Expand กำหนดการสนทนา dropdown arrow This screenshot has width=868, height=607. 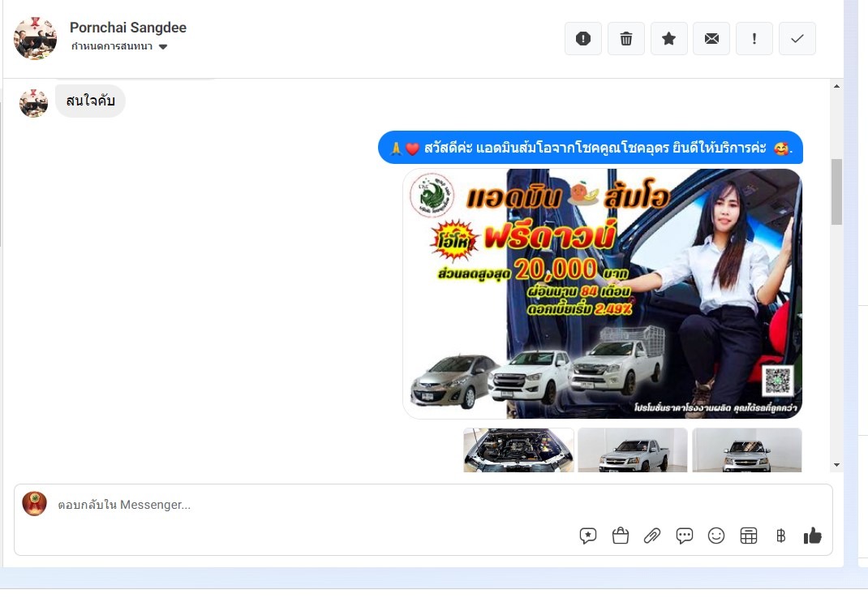pyautogui.click(x=163, y=46)
